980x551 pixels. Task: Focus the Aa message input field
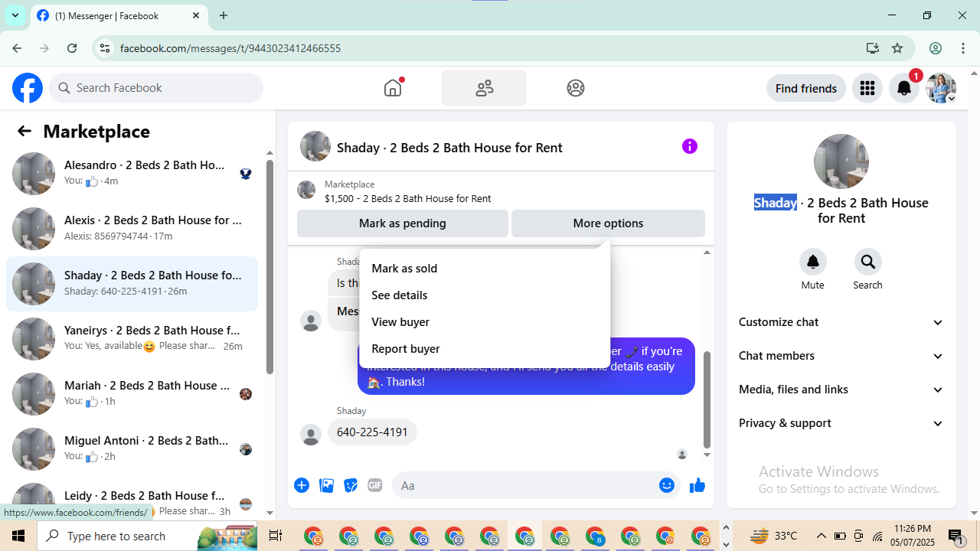coord(524,485)
